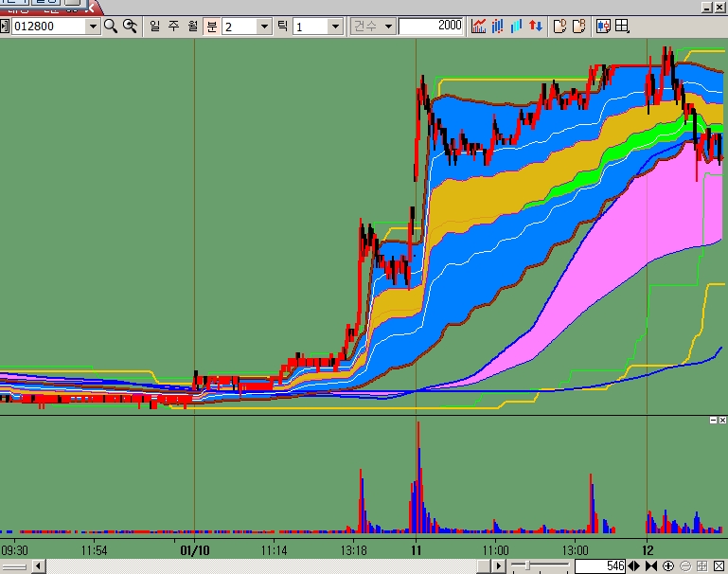The image size is (728, 574).
Task: Toggle the minute (분) chart button
Action: [x=211, y=27]
